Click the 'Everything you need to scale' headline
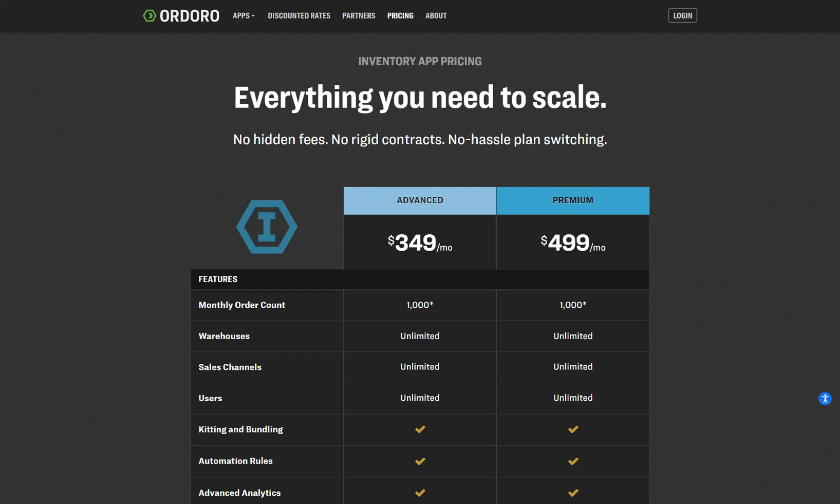 (420, 98)
